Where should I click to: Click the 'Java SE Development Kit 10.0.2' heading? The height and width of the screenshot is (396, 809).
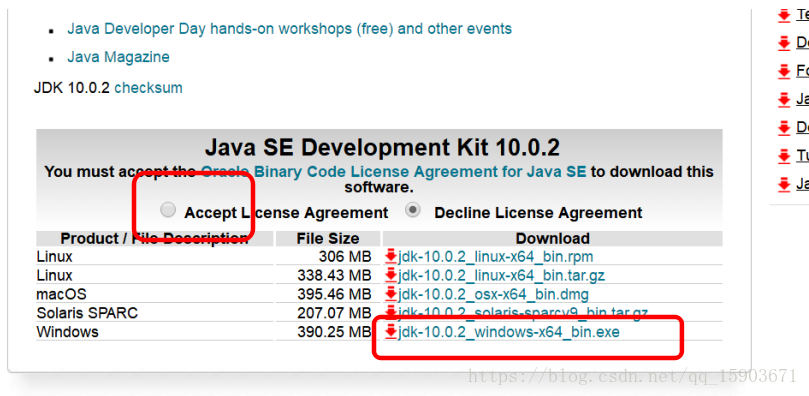click(x=382, y=148)
